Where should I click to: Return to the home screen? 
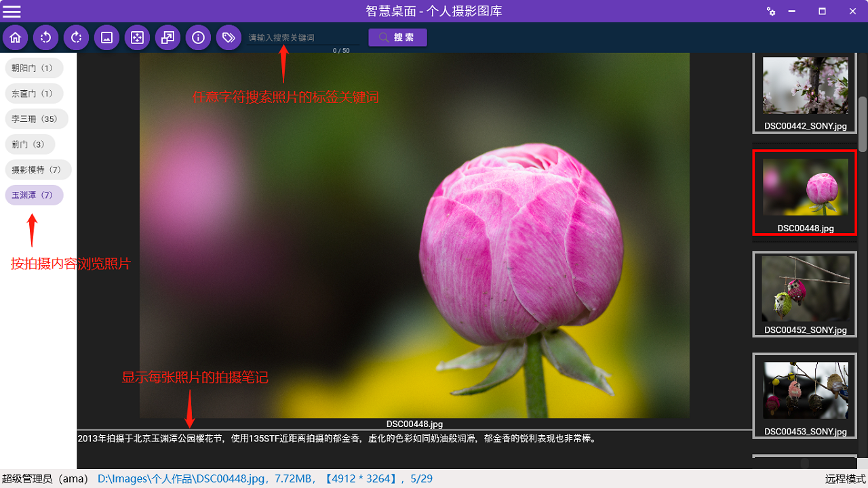point(15,37)
